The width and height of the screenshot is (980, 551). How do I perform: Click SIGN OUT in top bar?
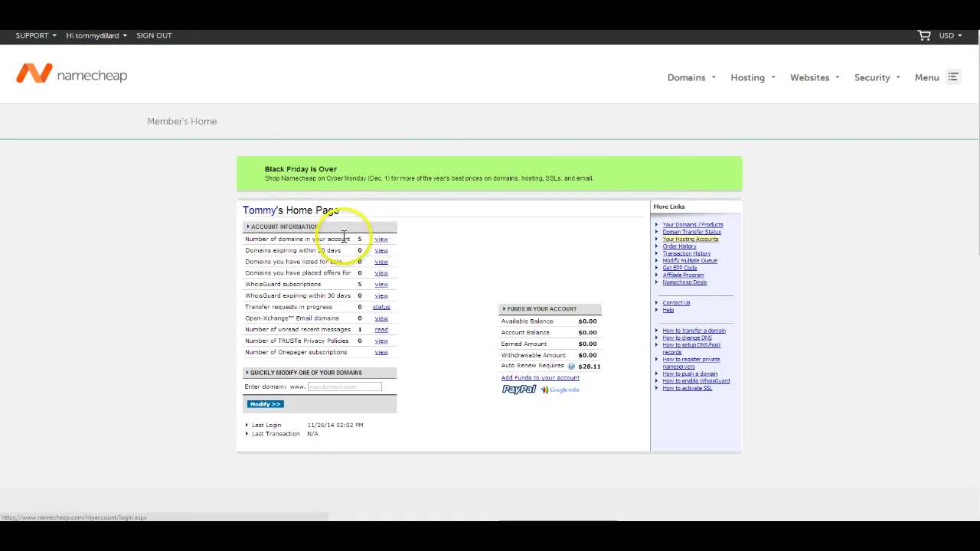coord(154,35)
